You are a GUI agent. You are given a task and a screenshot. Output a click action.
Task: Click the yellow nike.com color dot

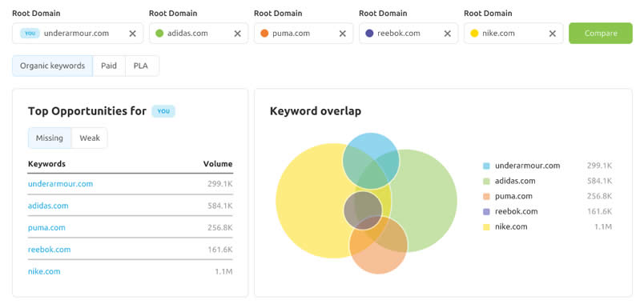[474, 34]
